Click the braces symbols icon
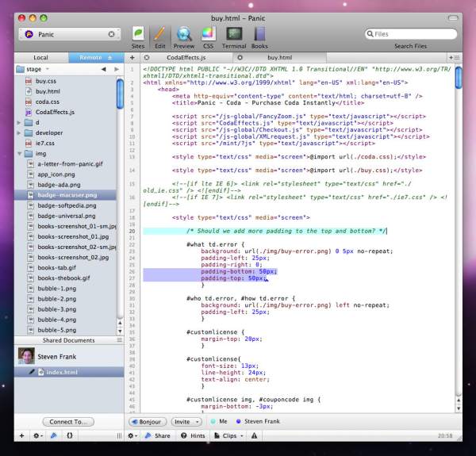The image size is (476, 456). click(x=70, y=436)
